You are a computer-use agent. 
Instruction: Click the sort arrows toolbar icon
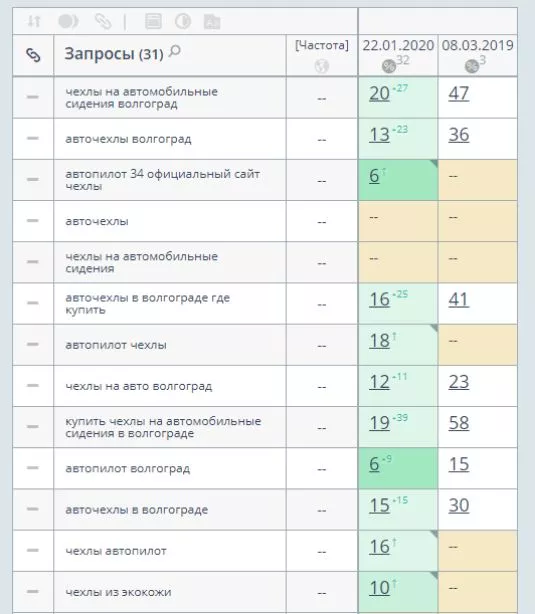tap(34, 21)
